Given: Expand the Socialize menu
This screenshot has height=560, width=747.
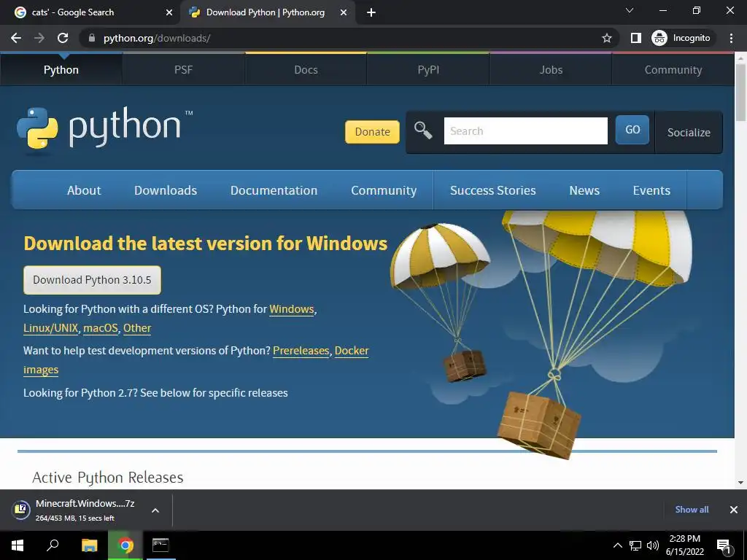Looking at the screenshot, I should pos(689,133).
